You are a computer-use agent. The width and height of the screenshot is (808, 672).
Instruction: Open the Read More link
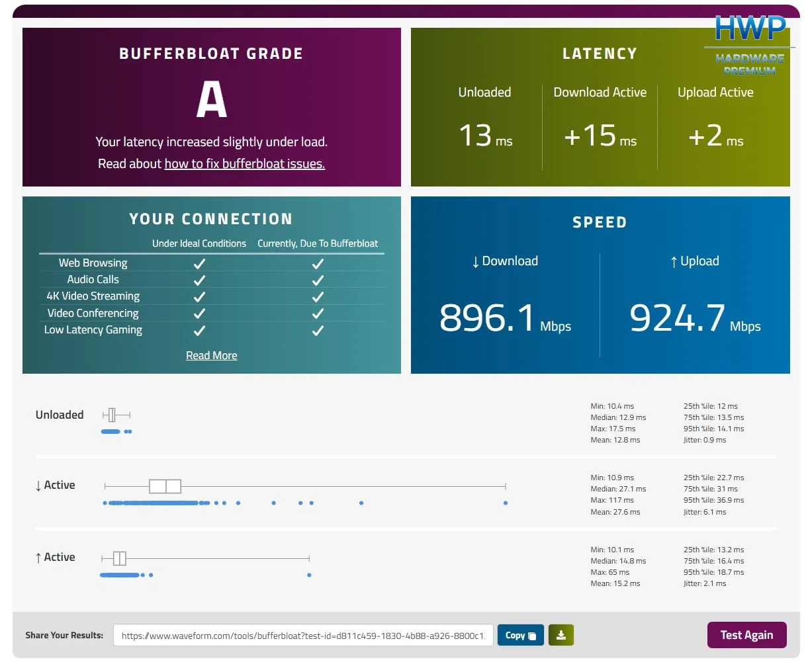(211, 356)
